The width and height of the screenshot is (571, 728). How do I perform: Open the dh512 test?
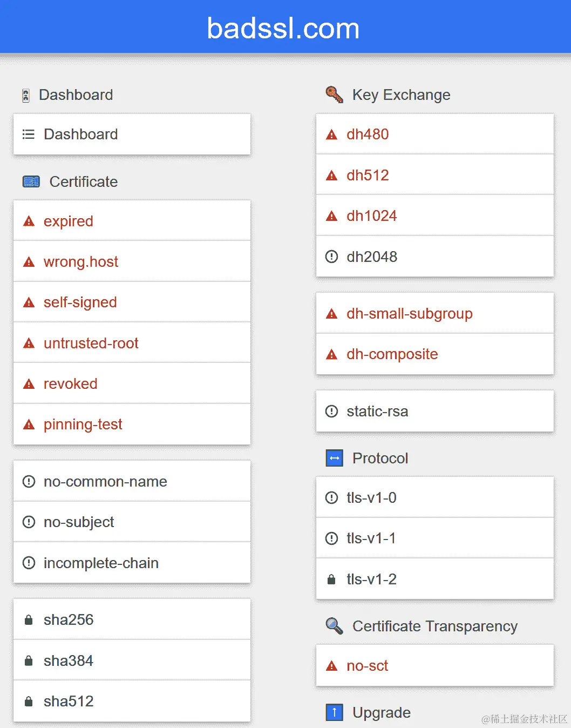(x=435, y=175)
